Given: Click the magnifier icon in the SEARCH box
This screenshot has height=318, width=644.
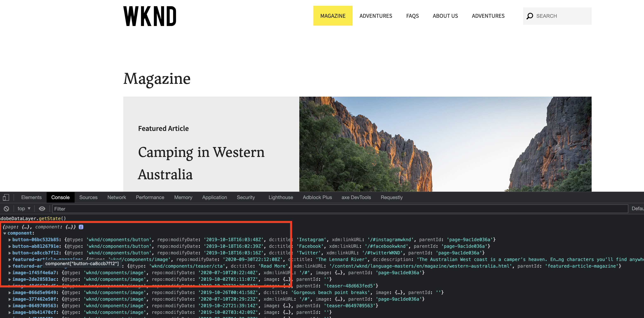Looking at the screenshot, I should [530, 16].
